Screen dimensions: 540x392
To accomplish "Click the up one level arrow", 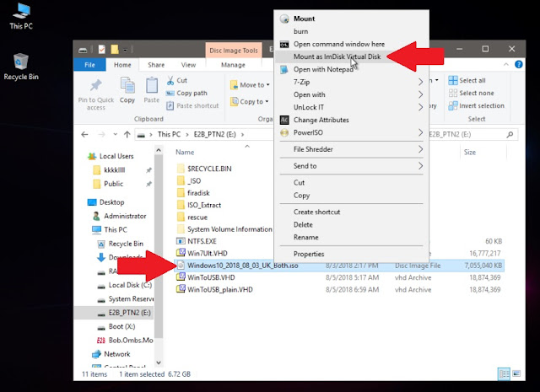I will coord(127,135).
